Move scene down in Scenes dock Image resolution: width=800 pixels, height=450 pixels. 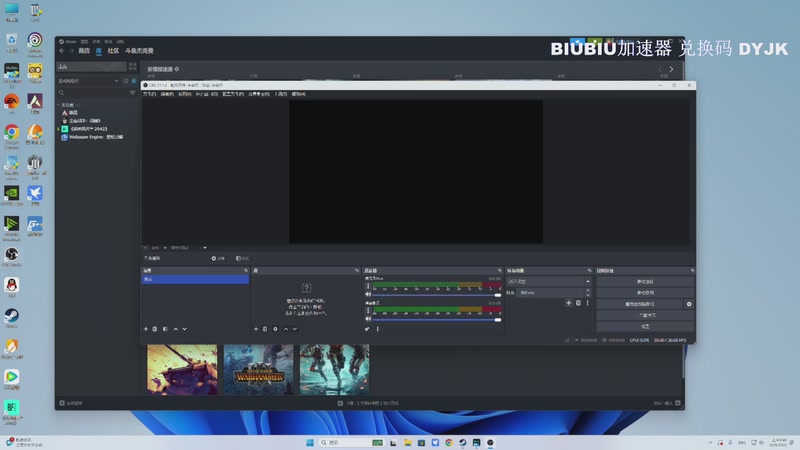[x=185, y=329]
